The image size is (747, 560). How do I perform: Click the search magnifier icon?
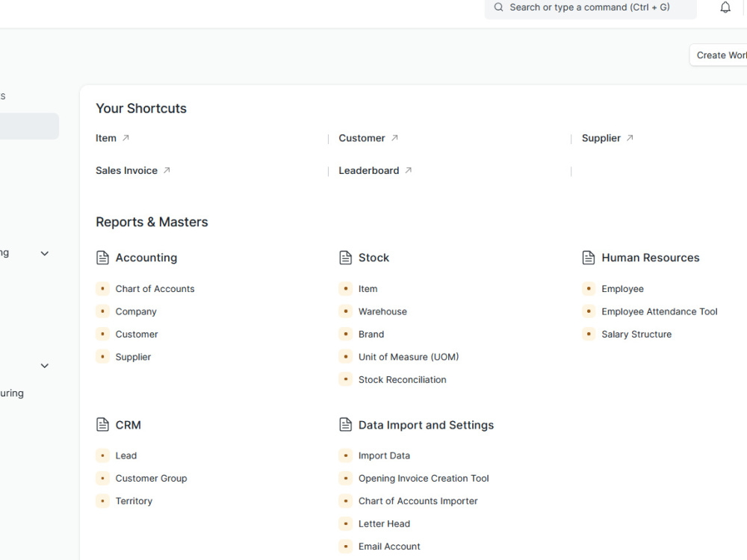pyautogui.click(x=498, y=7)
